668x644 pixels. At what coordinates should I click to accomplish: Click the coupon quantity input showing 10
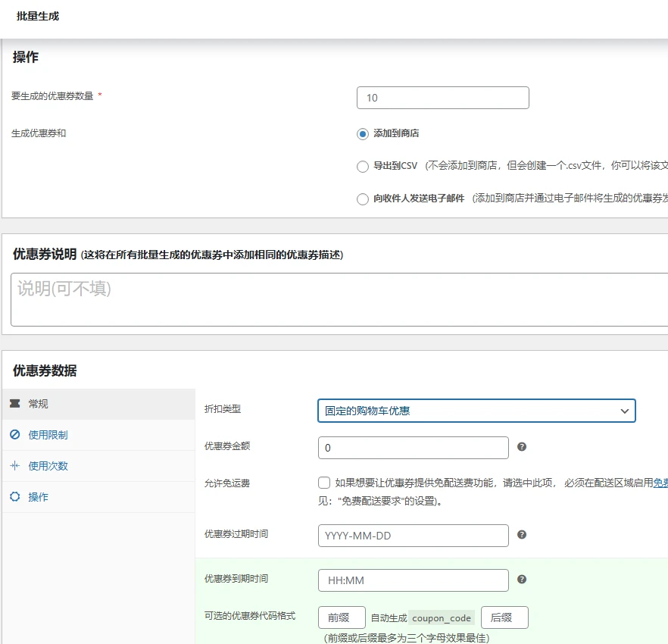point(442,97)
